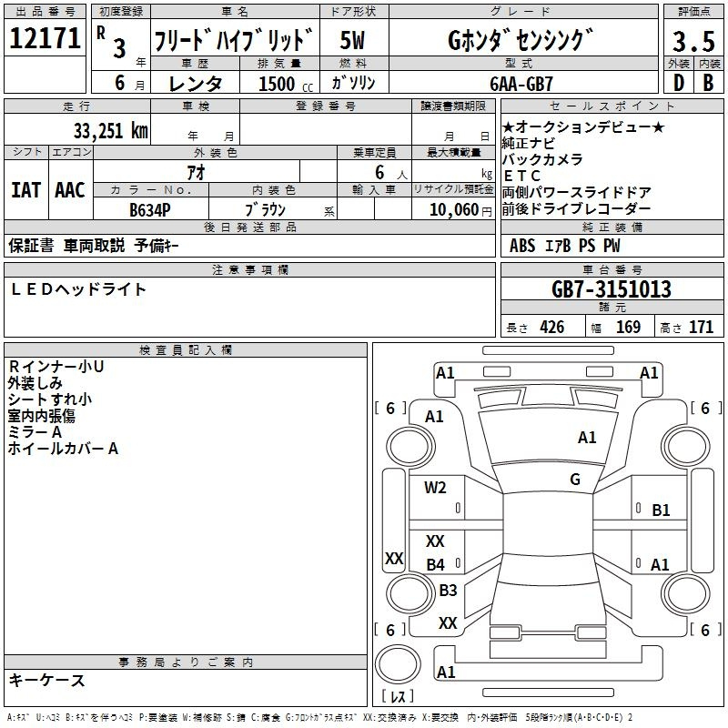The image size is (728, 728).
Task: Select the interior grade B under 内装
Action: pos(708,83)
